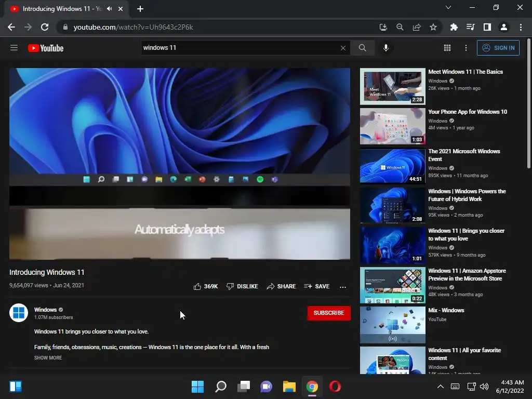532x399 pixels.
Task: Go to YouTube home via logo
Action: tap(46, 48)
